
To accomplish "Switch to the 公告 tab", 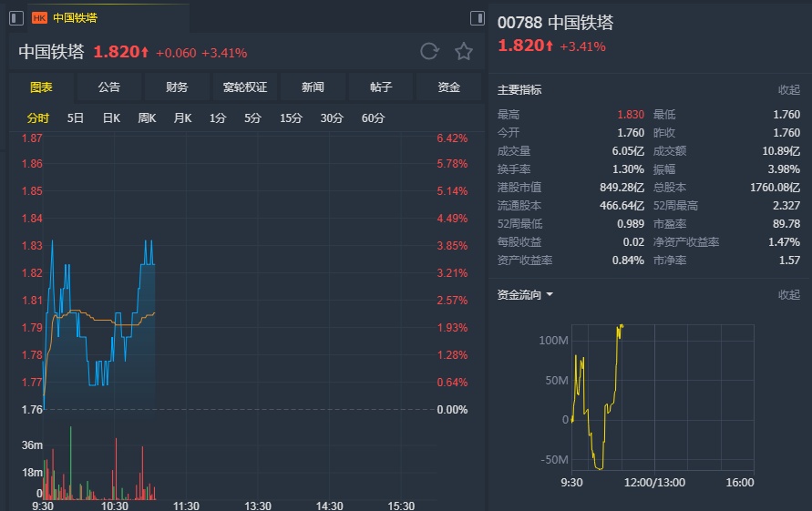I will [109, 87].
